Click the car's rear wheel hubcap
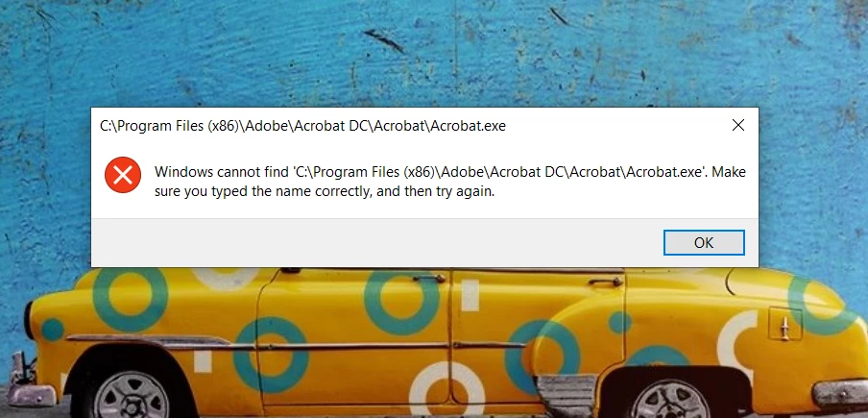868x418 pixels. click(x=671, y=399)
